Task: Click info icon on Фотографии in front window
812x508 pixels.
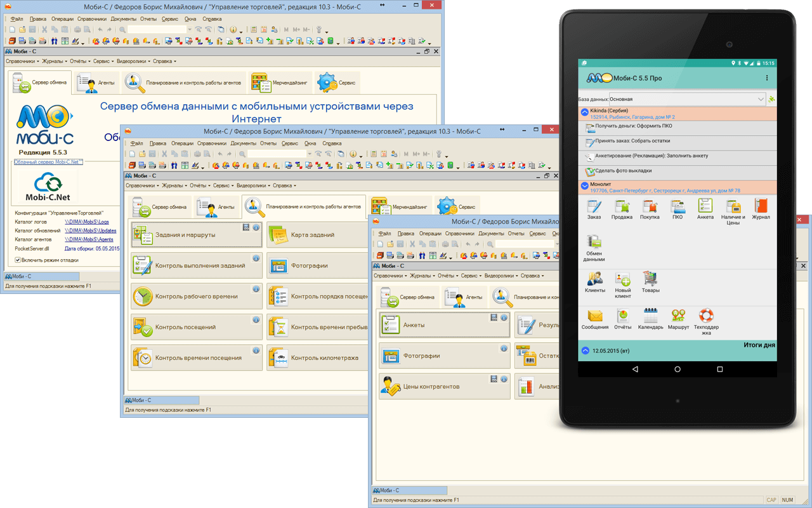Action: tap(504, 349)
